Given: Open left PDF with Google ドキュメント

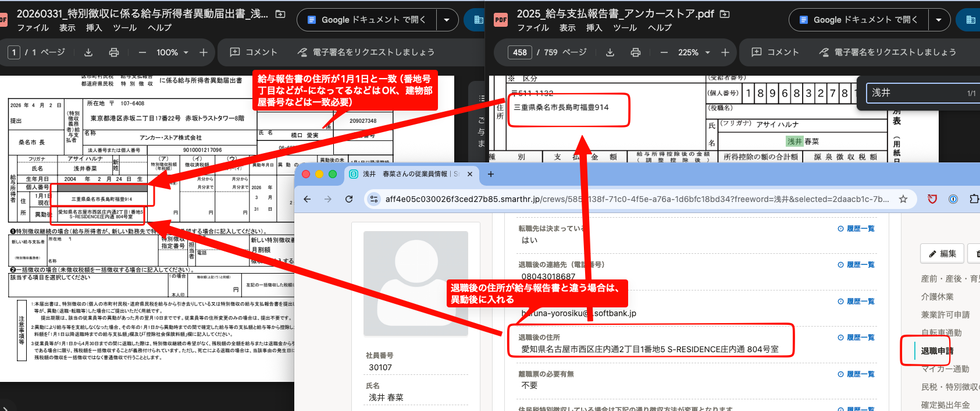Looking at the screenshot, I should [x=367, y=20].
